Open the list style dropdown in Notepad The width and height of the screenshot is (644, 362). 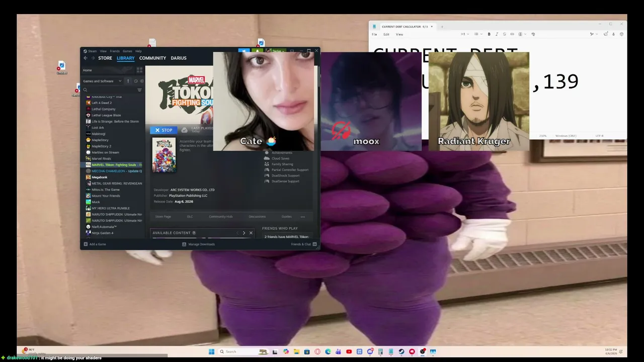pyautogui.click(x=477, y=34)
